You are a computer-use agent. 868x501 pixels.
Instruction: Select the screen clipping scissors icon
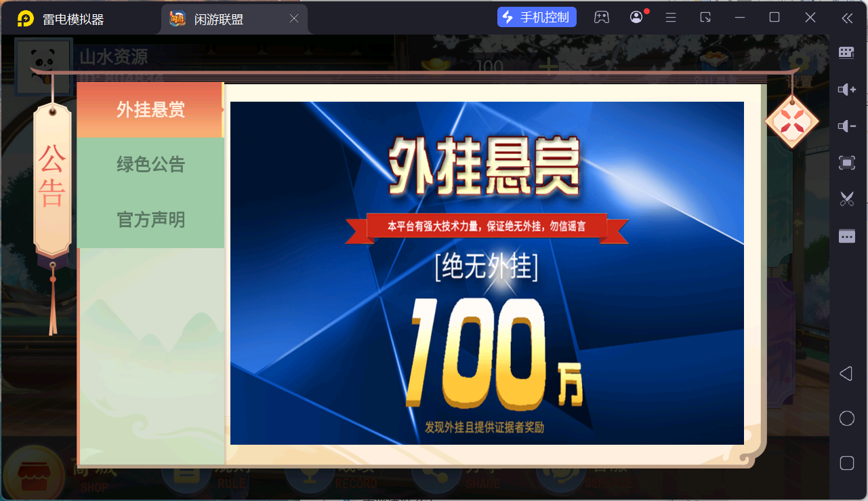tap(846, 199)
